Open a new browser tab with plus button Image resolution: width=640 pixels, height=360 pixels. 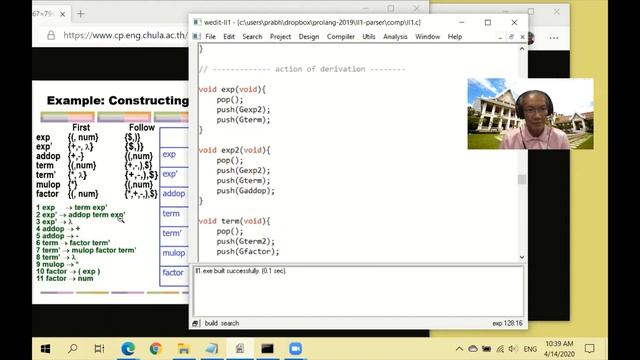80,14
